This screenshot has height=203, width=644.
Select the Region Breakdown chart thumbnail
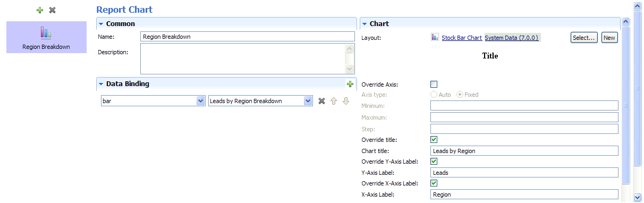(x=46, y=37)
